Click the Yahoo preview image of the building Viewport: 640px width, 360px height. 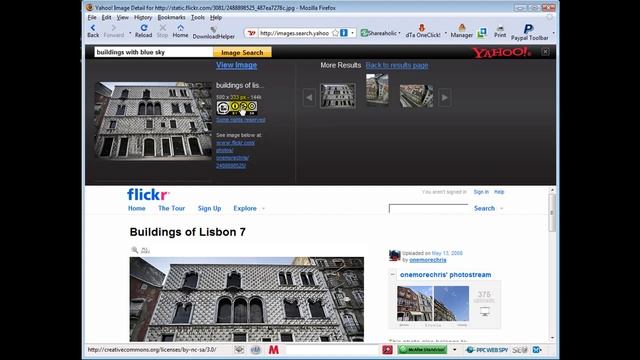click(153, 120)
